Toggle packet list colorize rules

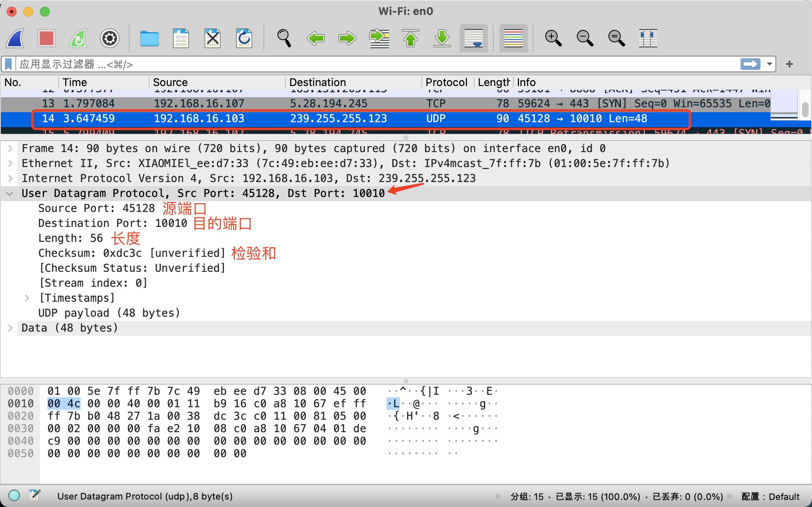513,39
